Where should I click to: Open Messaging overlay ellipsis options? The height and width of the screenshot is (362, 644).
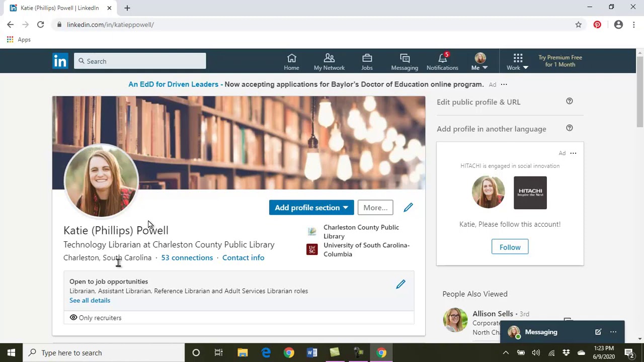point(613,332)
